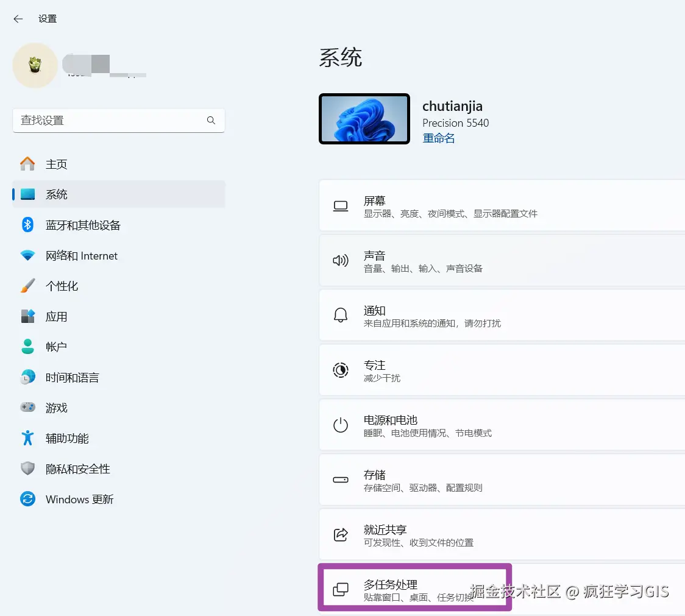This screenshot has width=685, height=616.
Task: Open 应用 settings
Action: (119, 316)
